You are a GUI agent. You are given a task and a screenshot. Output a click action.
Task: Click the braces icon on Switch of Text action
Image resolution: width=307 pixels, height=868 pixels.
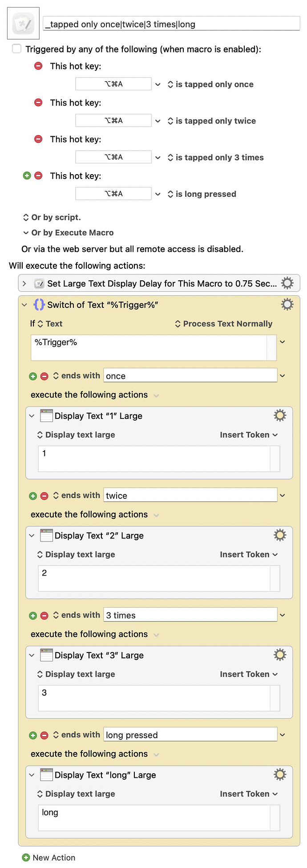pos(39,305)
